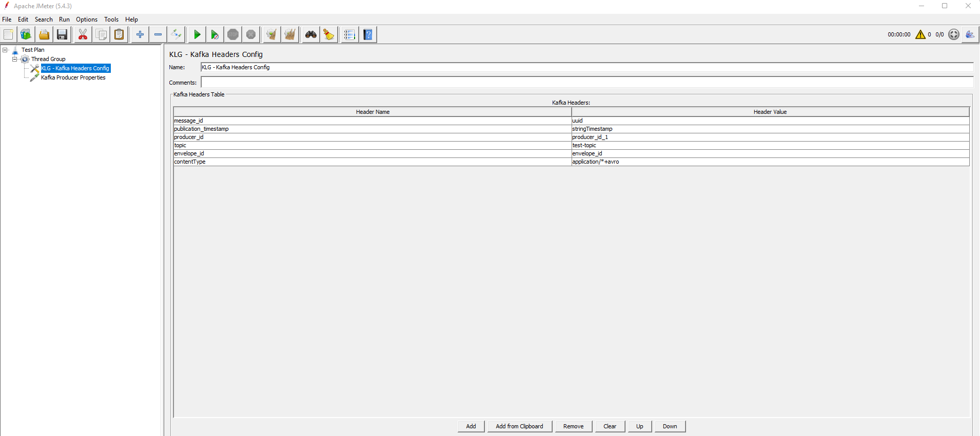Select the publication_timestamp header name cell
This screenshot has width=980, height=436.
pos(373,129)
